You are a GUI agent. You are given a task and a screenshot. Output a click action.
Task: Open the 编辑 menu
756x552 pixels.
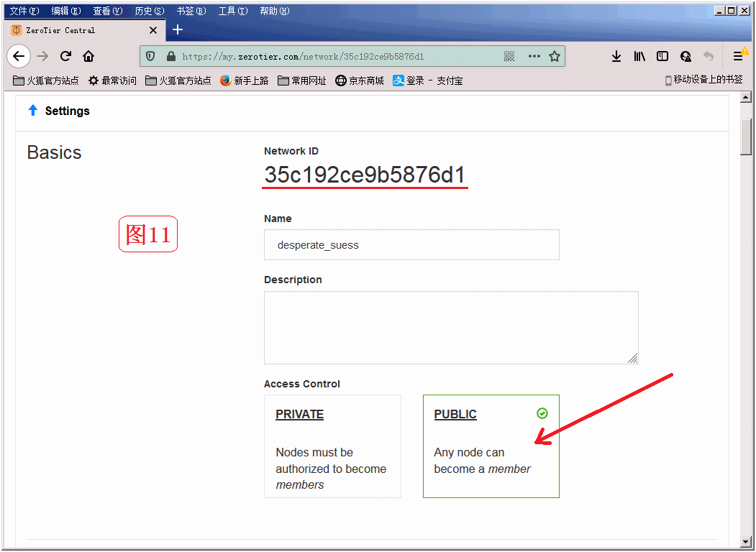(66, 11)
